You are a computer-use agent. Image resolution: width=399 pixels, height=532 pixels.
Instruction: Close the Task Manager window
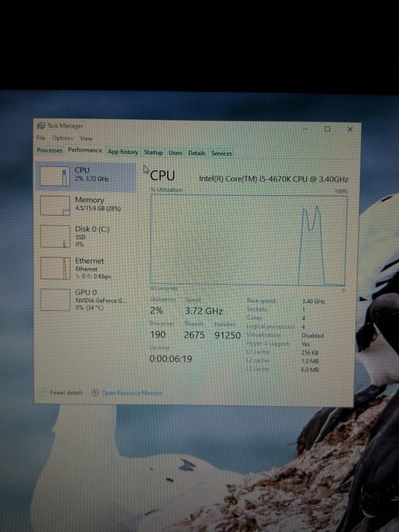point(350,130)
